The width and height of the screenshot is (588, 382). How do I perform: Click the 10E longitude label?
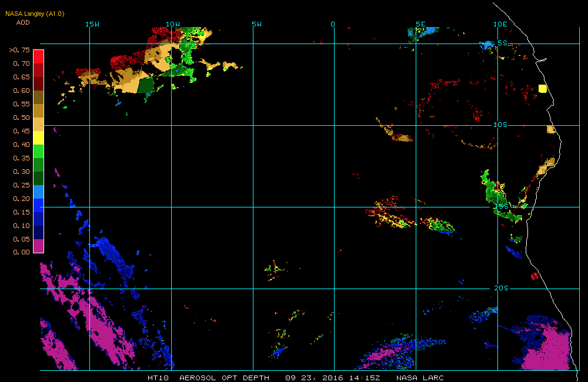(500, 24)
